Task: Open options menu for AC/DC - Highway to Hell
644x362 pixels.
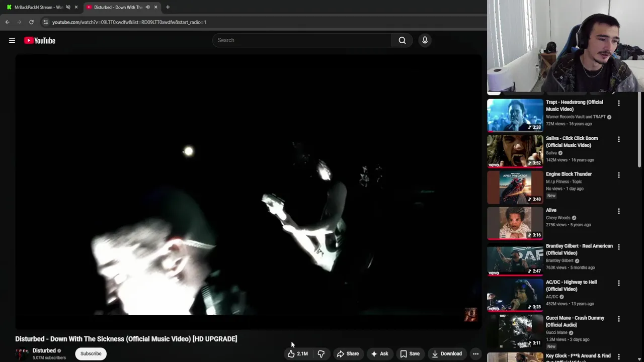Action: (x=619, y=283)
